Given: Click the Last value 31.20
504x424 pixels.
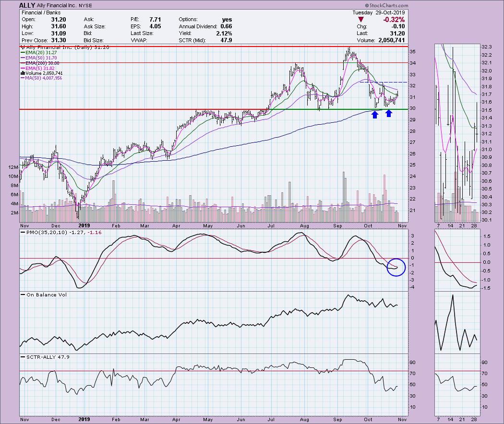Looking at the screenshot, I should [397, 34].
